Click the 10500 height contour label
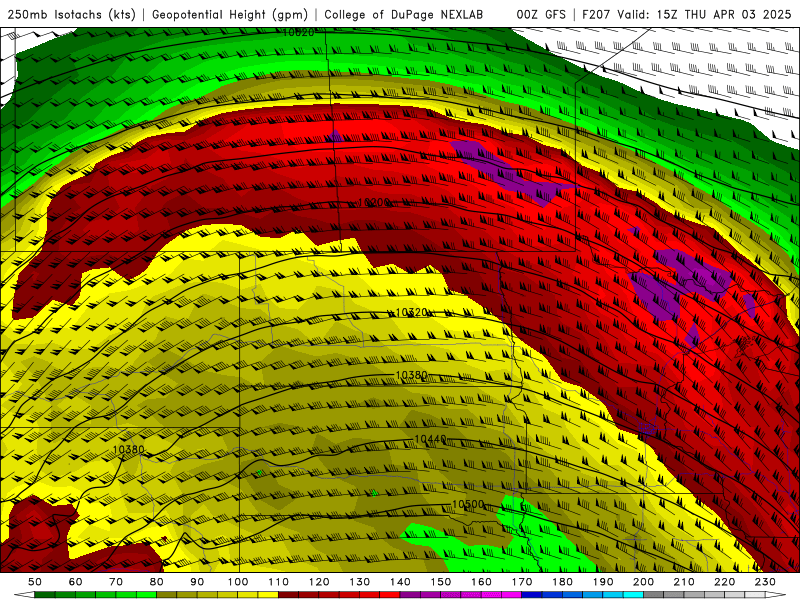This screenshot has width=800, height=600. click(468, 504)
